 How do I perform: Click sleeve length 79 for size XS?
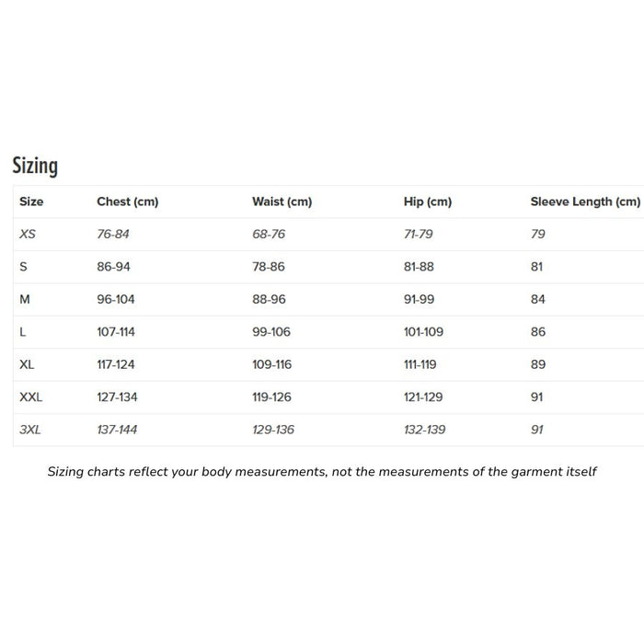point(538,235)
